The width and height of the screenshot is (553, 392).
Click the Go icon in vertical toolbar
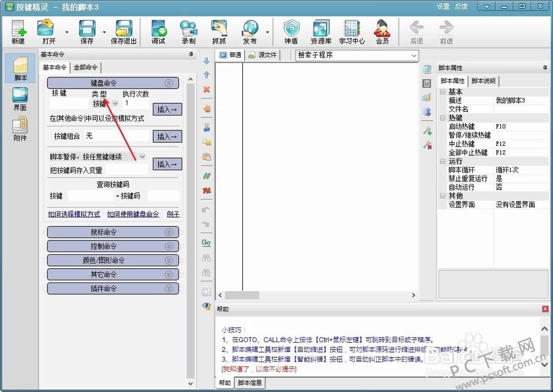[x=206, y=243]
